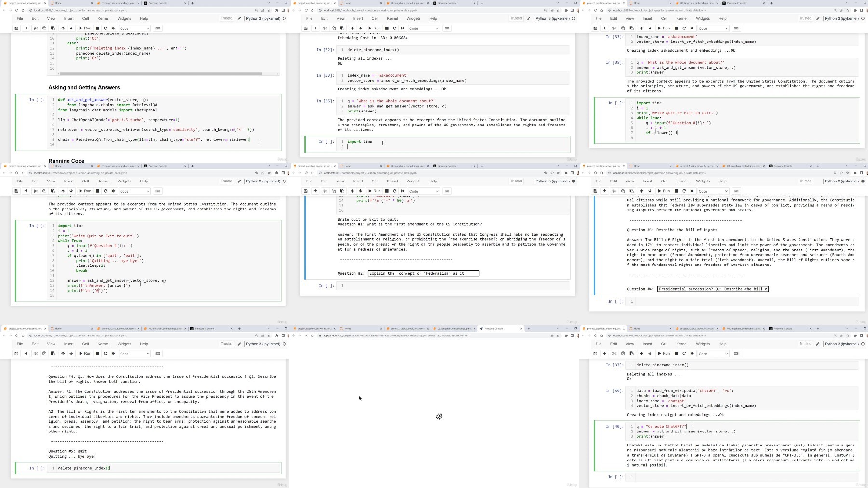Bookmark star in the app.pinecone.io window
Viewport: 868px width, 488px height.
[559, 335]
